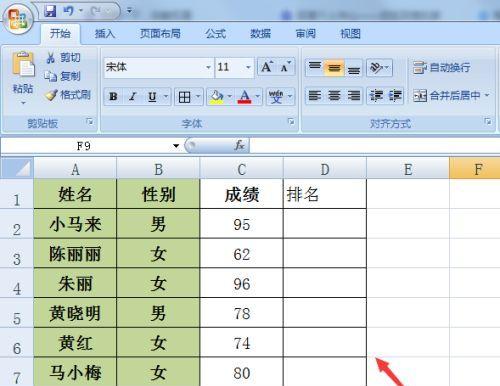The image size is (500, 386).
Task: Select cell containing 排名
Action: point(325,194)
